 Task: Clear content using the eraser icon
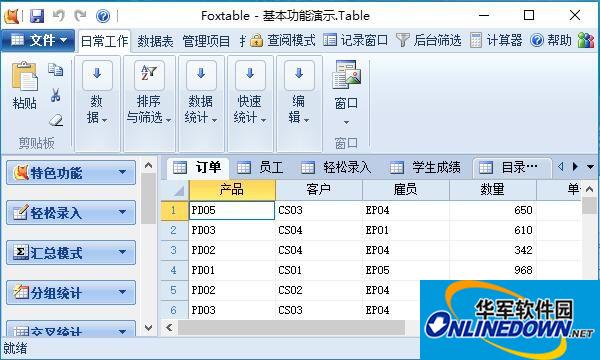tap(56, 120)
